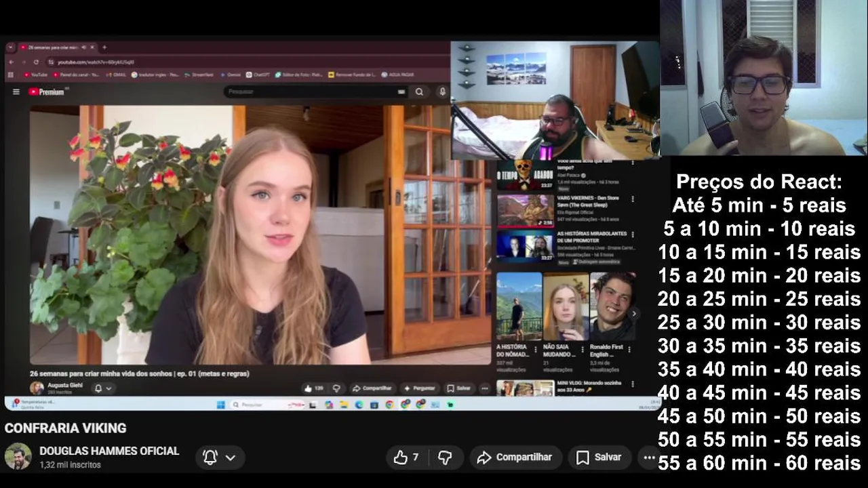Dislike the '26 semanas' inner video
The height and width of the screenshot is (488, 868).
(x=336, y=388)
